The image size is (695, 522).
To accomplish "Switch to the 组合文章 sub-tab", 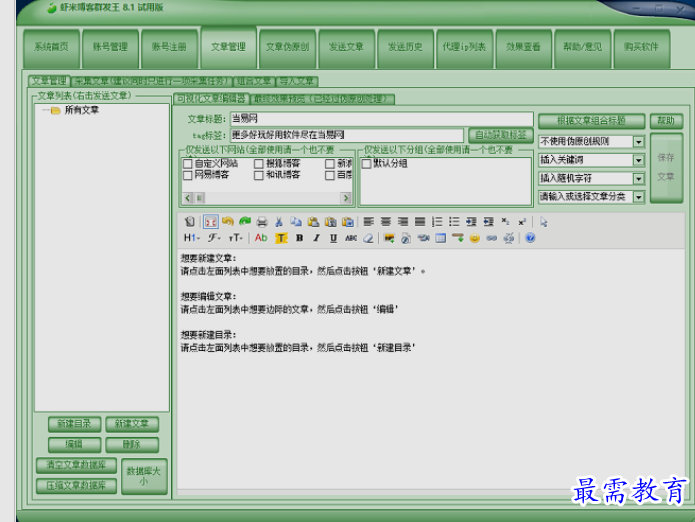I will (254, 82).
